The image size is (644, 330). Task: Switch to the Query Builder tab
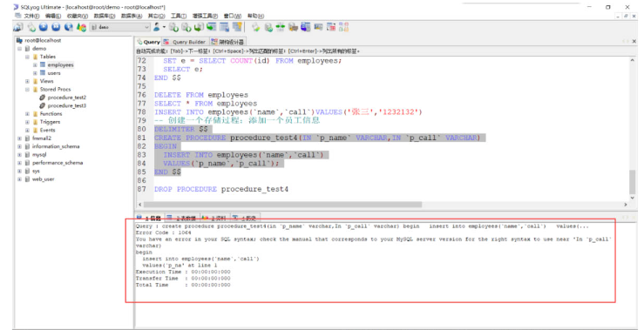coord(185,42)
